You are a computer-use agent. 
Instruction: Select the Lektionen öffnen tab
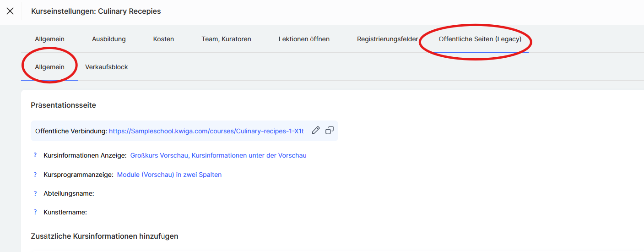coord(304,39)
